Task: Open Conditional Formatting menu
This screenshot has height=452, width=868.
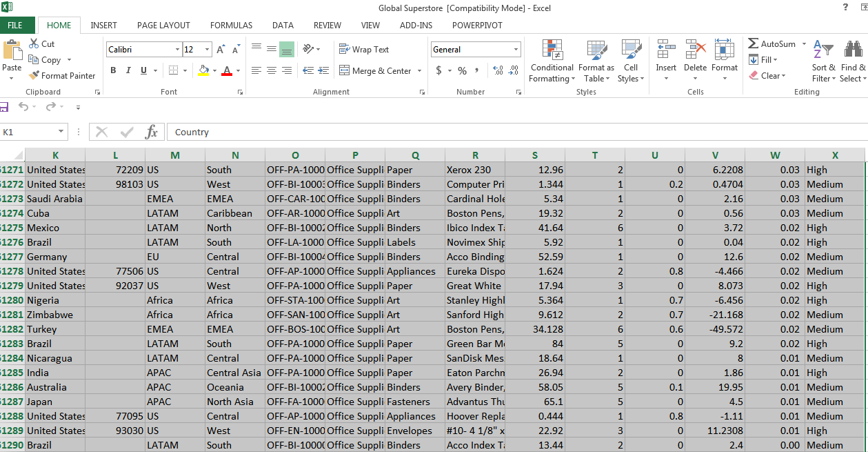Action: pos(552,61)
